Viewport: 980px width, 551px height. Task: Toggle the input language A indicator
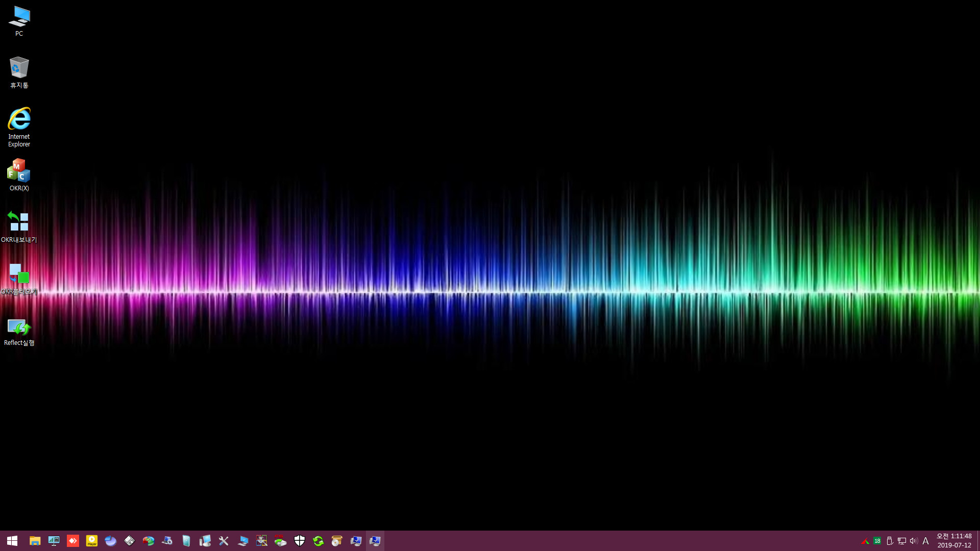pos(925,541)
